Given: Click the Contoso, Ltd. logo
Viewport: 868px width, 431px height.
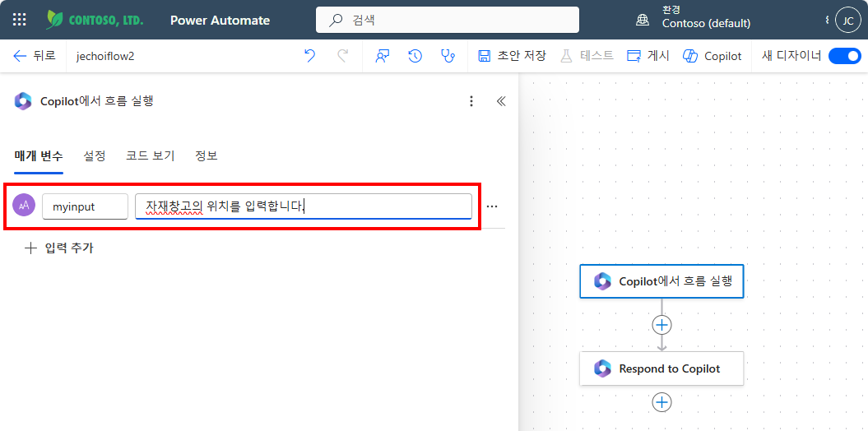Looking at the screenshot, I should coord(95,20).
